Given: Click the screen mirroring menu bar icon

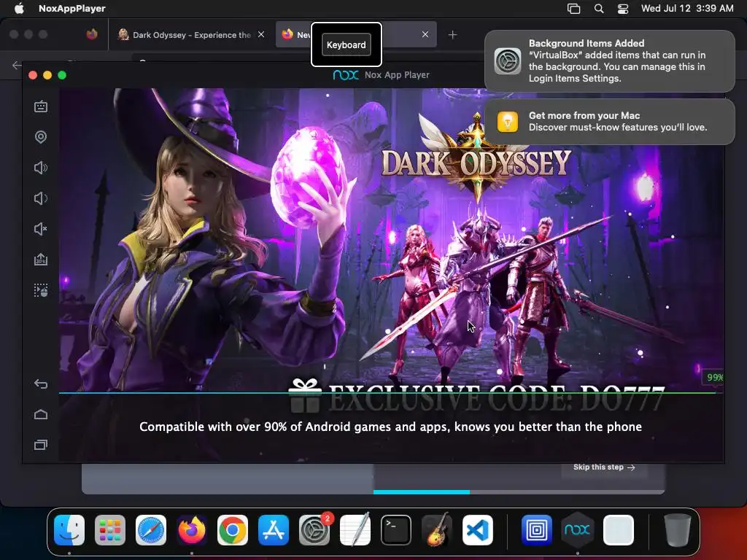Looking at the screenshot, I should pyautogui.click(x=573, y=8).
